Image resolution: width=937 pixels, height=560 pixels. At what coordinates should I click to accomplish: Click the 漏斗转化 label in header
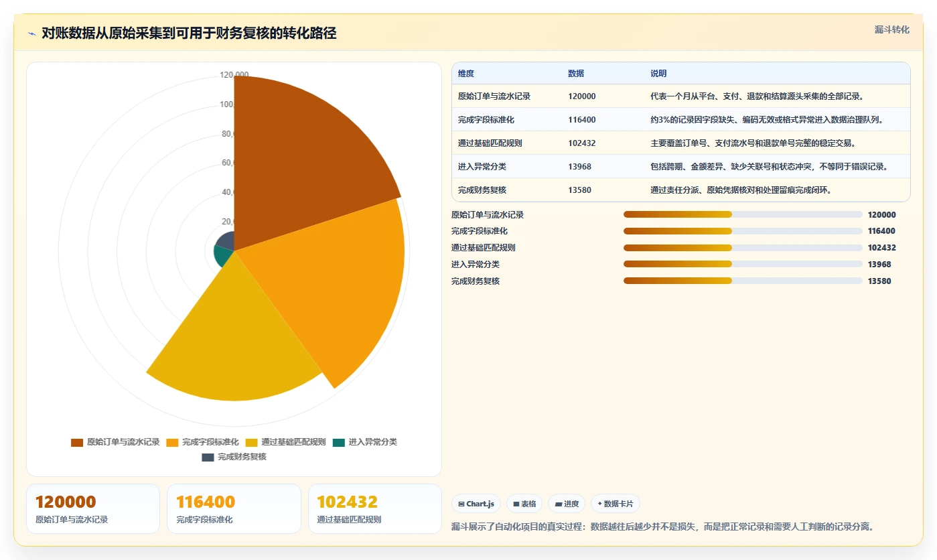click(891, 29)
